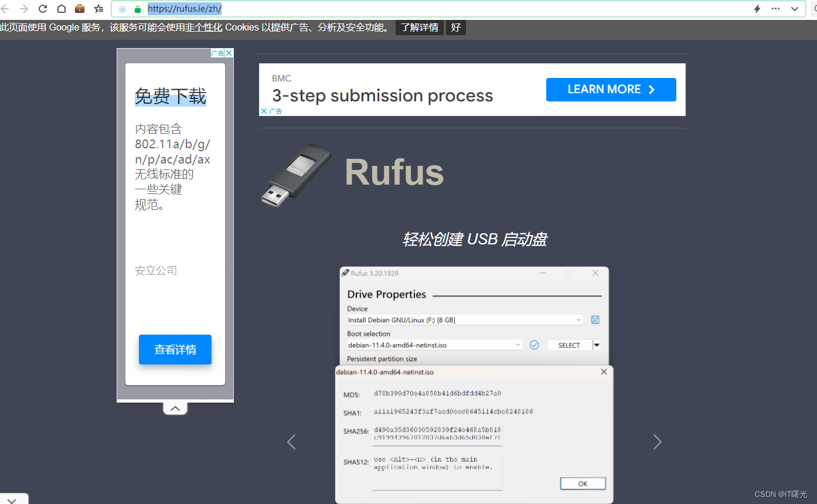Click the round site info icon in address bar
Viewport: 817px width, 504px height.
point(122,9)
